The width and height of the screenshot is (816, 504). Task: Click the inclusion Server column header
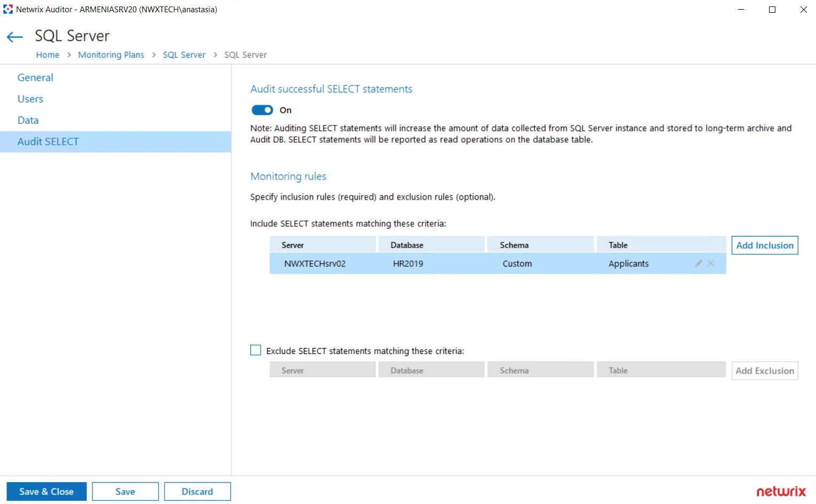click(x=323, y=245)
